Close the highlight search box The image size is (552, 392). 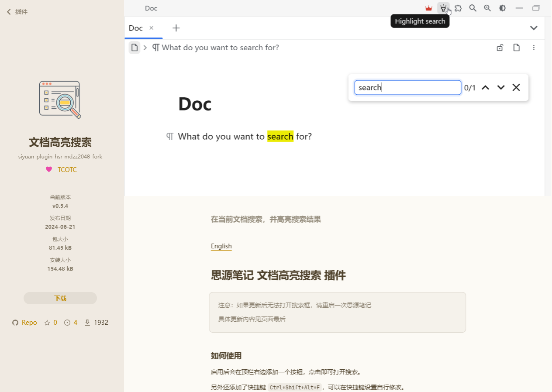click(516, 87)
